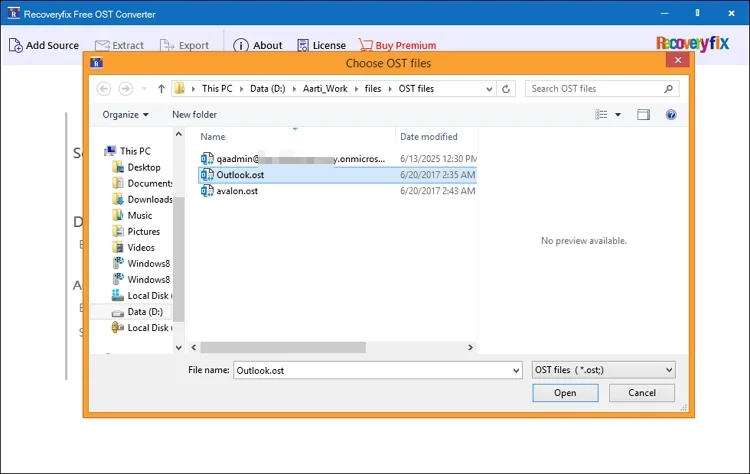Open the dialog help icon

coord(671,115)
